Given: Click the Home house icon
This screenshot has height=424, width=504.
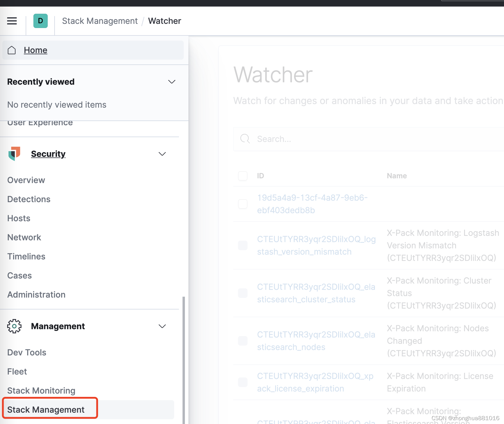Looking at the screenshot, I should (12, 50).
